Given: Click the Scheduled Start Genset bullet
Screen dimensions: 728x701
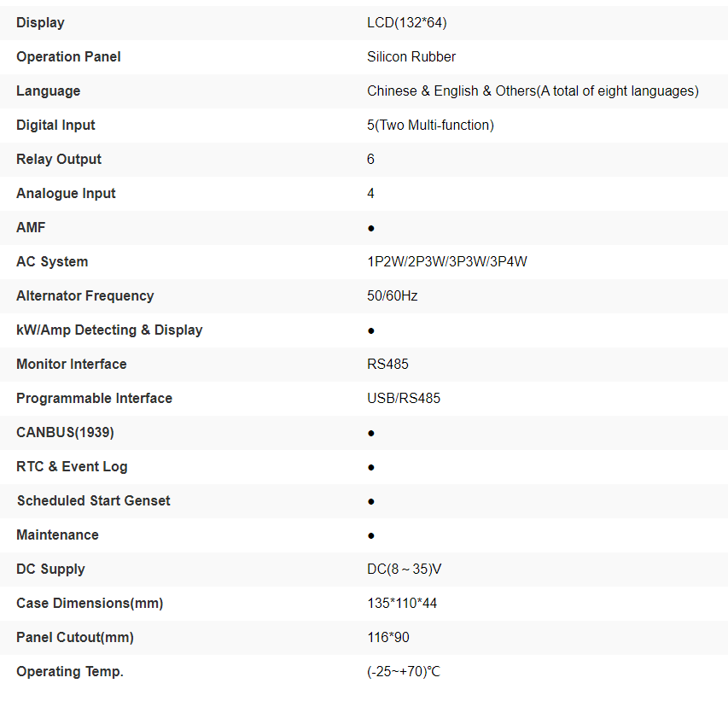Looking at the screenshot, I should pos(371,501).
